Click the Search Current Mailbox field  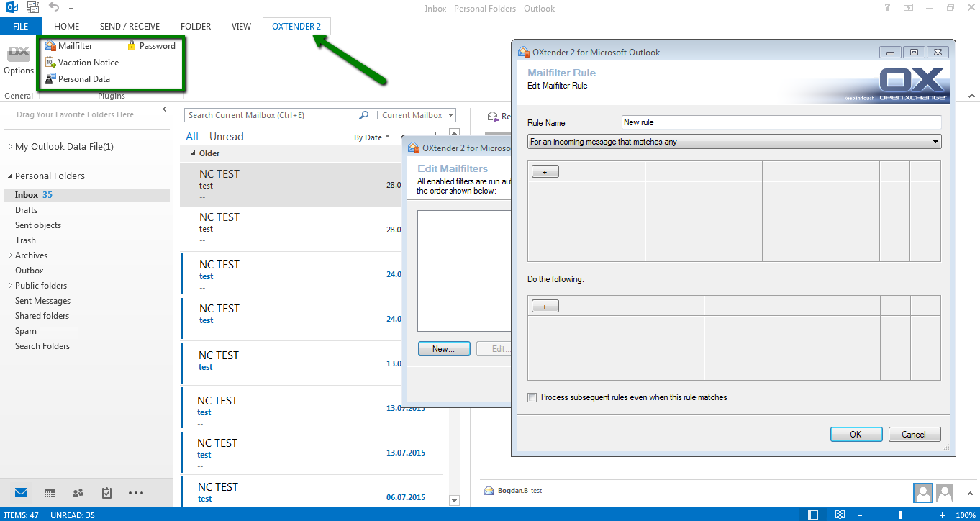(x=272, y=115)
